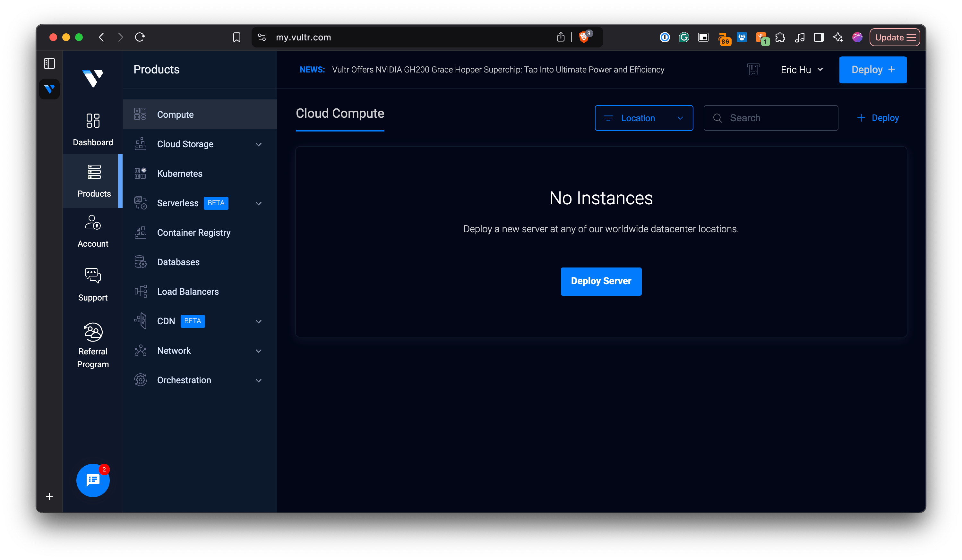Click the + Deploy link near search
Image resolution: width=962 pixels, height=560 pixels.
[x=878, y=118]
